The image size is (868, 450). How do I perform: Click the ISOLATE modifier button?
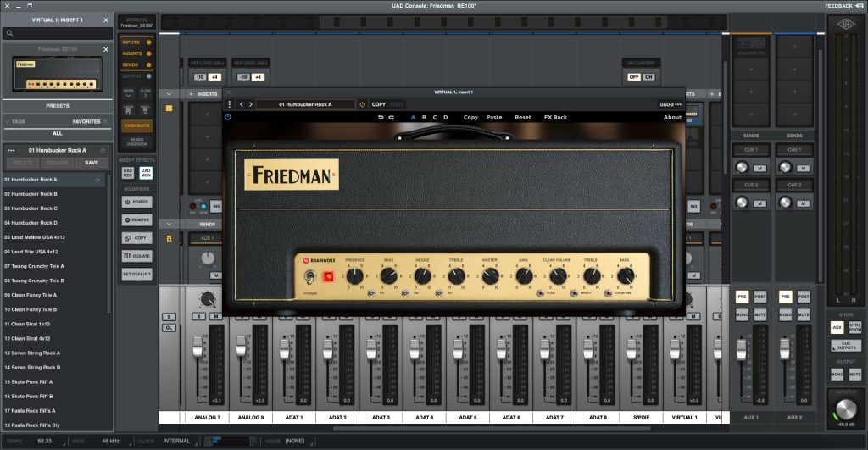(x=136, y=256)
